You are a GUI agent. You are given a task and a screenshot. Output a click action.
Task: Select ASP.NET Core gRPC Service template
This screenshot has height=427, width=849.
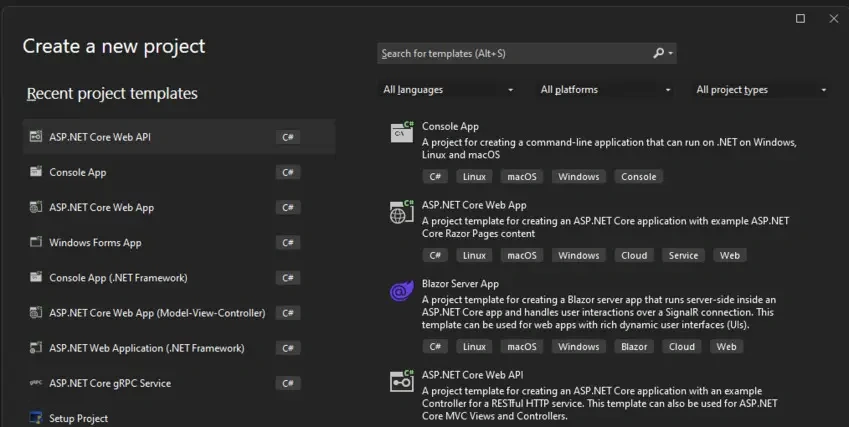179,383
